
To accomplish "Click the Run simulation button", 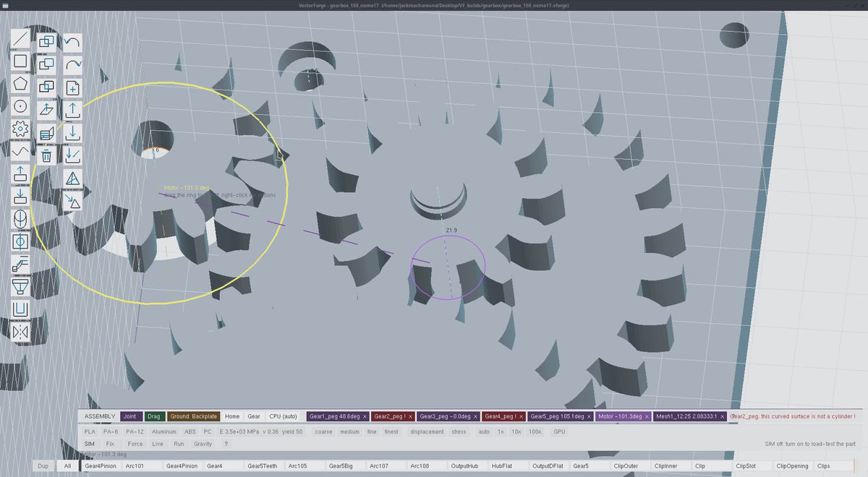I will click(179, 444).
